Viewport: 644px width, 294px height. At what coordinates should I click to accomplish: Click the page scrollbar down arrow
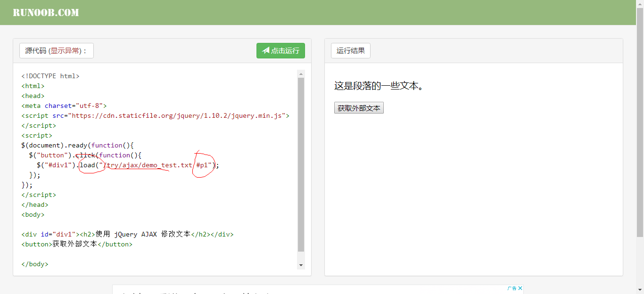pos(640,290)
